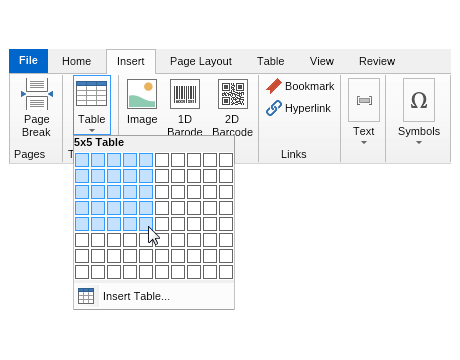Click the Image label
The height and width of the screenshot is (360, 460).
coord(142,119)
